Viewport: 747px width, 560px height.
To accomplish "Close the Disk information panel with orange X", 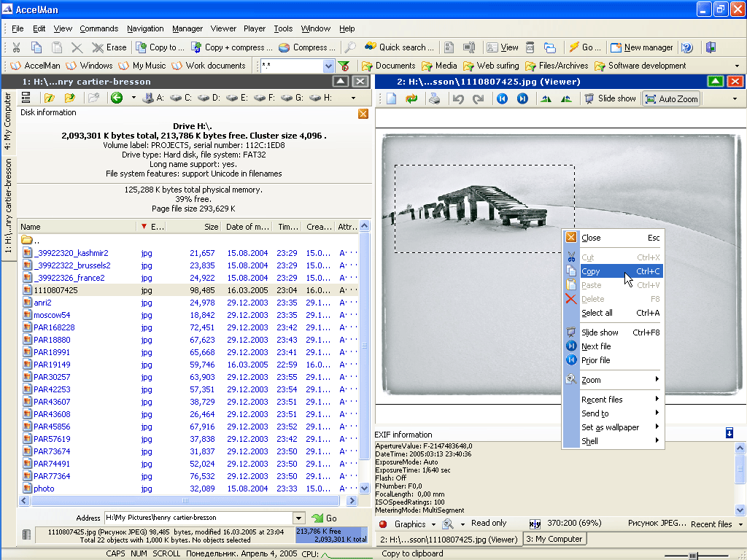I will point(363,114).
